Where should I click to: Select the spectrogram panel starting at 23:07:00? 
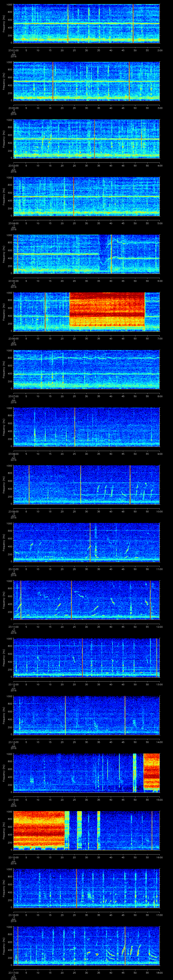pyautogui.click(x=86, y=369)
